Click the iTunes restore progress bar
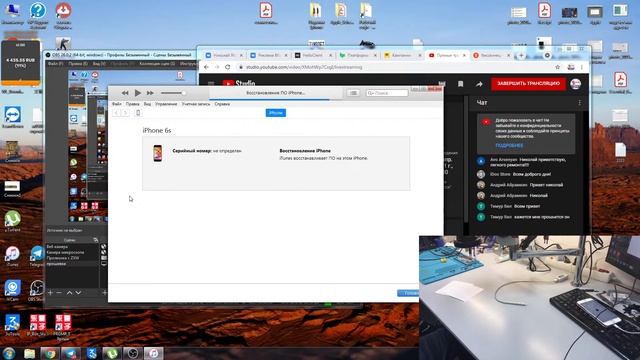This screenshot has width=640, height=360. click(x=276, y=99)
